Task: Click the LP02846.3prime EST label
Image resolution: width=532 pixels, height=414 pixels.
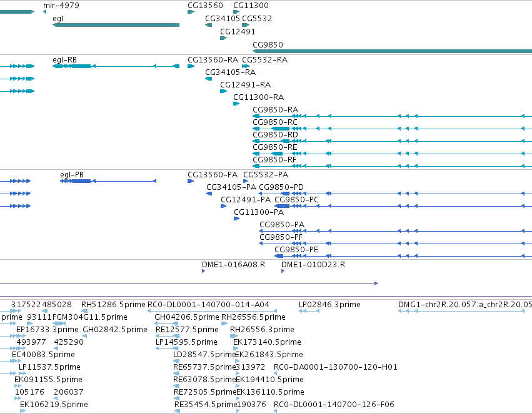Action: pos(330,305)
